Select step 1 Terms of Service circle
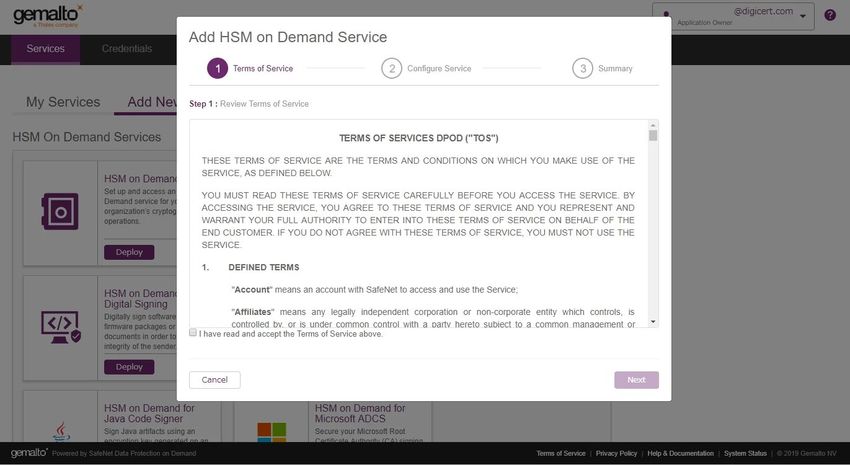This screenshot has height=465, width=850. 217,68
